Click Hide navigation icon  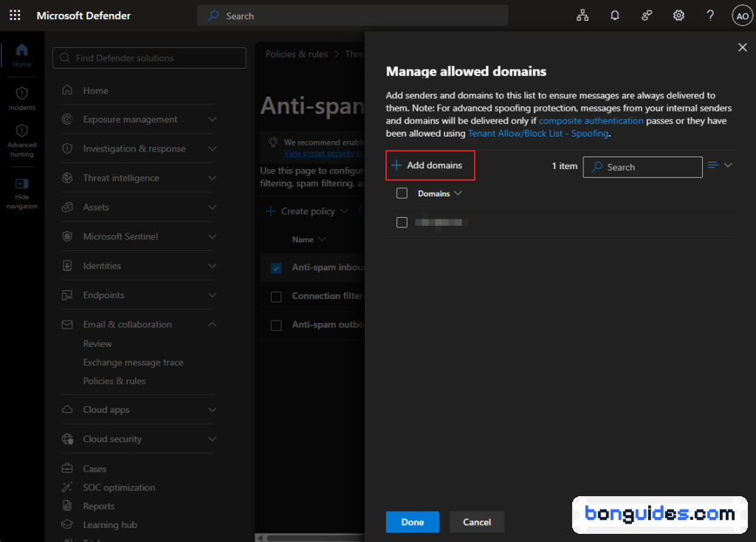pyautogui.click(x=21, y=184)
